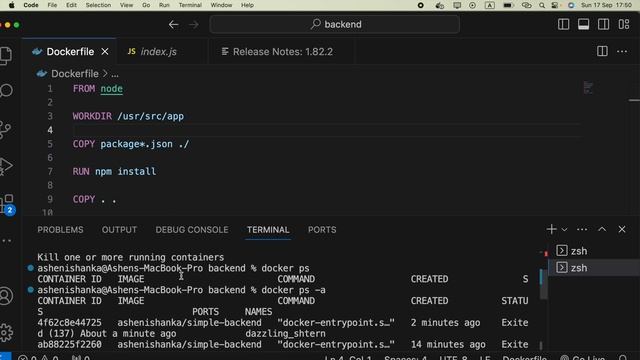This screenshot has width=640, height=360.
Task: Open the Terminal menu in menu bar
Action: (x=190, y=5)
